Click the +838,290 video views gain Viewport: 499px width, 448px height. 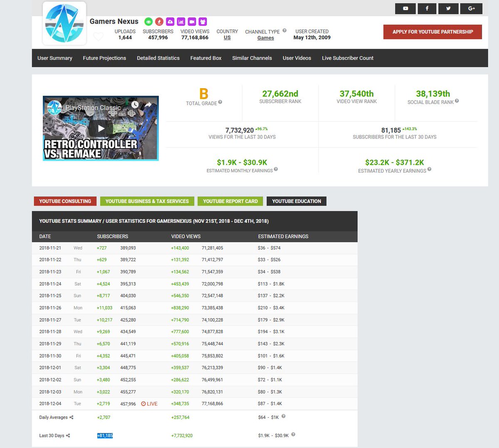tap(180, 308)
